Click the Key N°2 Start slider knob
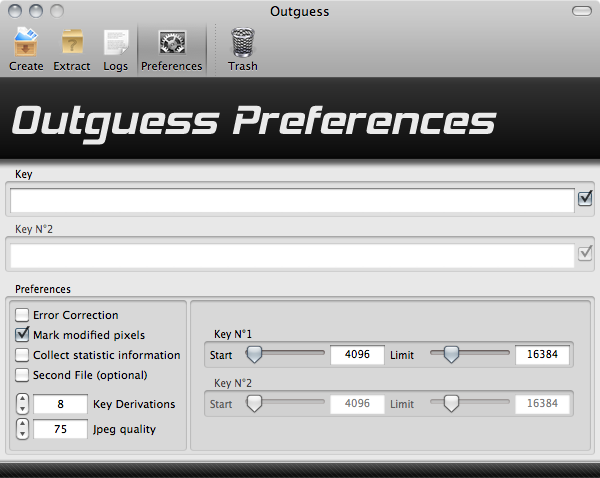The height and width of the screenshot is (478, 600). (x=254, y=403)
